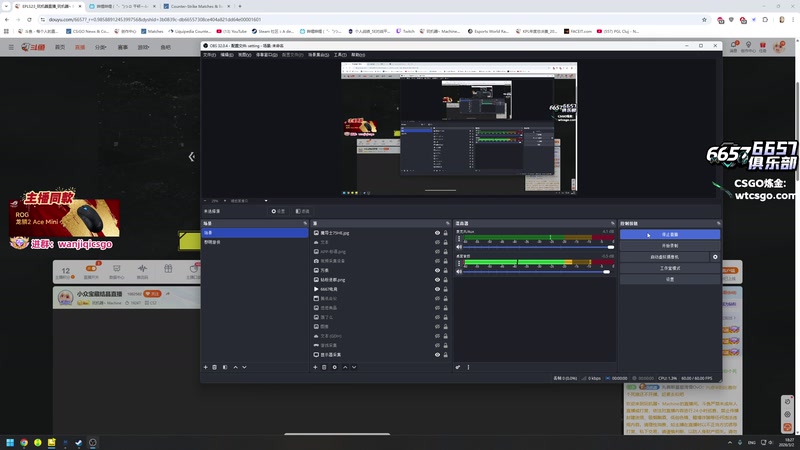
Task: Open OBS 视图 menu
Action: 244,55
